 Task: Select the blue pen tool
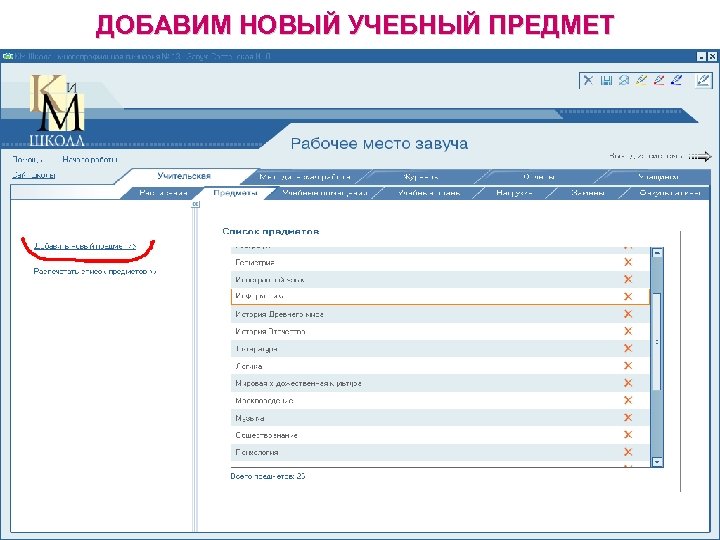click(x=676, y=81)
